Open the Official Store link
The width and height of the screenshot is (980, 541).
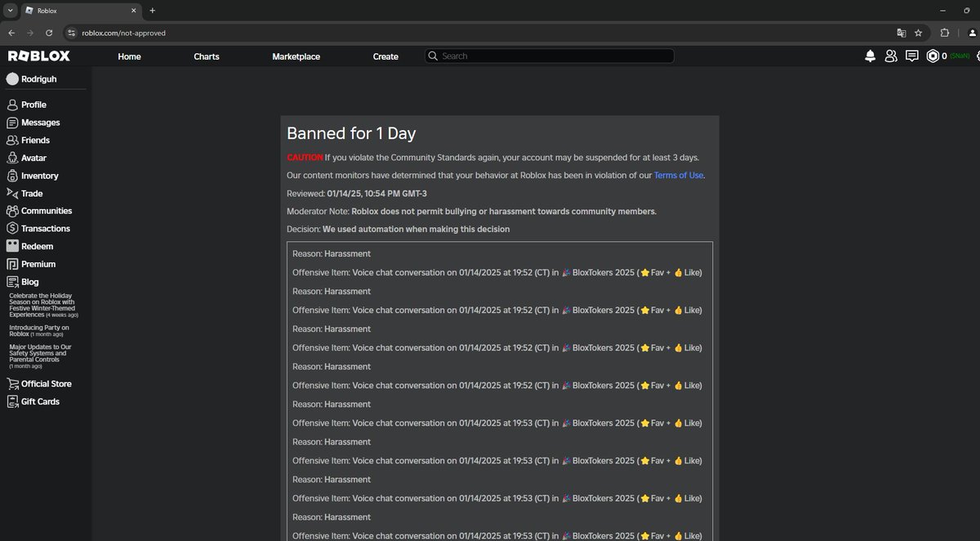(47, 384)
